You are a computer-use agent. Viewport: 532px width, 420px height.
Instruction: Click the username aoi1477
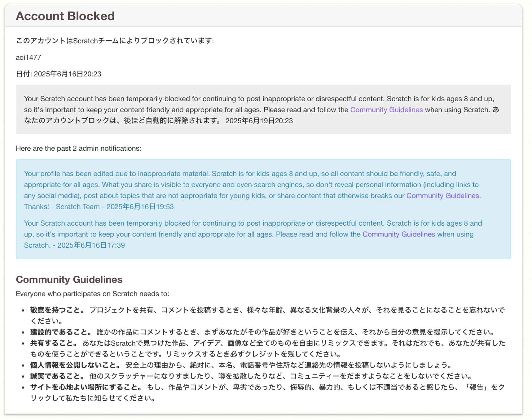coord(29,58)
